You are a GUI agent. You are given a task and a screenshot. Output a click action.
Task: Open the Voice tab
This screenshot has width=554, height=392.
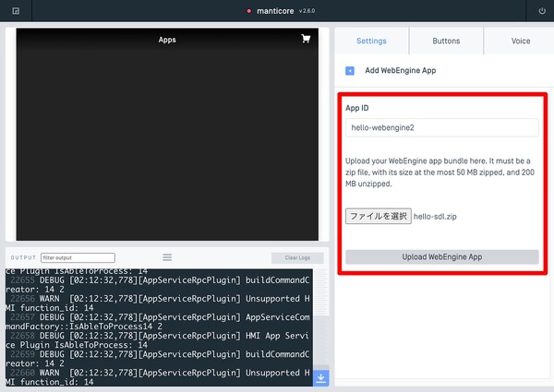click(x=521, y=41)
